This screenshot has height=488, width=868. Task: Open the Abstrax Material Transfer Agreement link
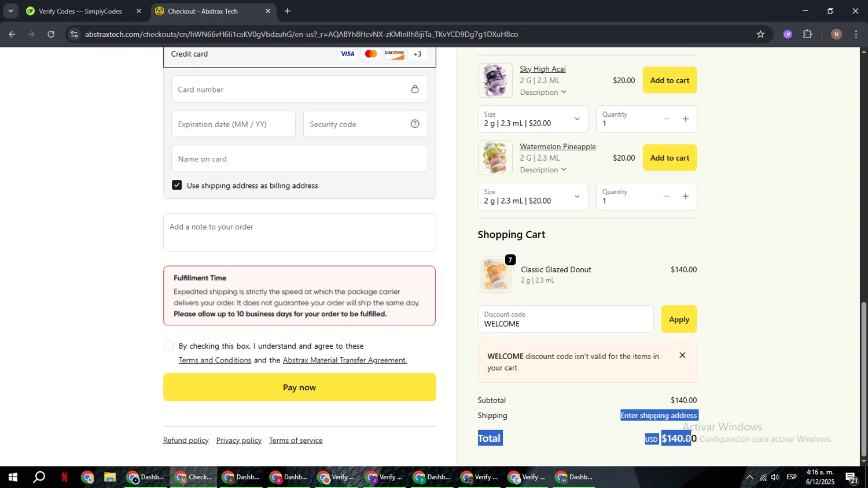point(345,360)
